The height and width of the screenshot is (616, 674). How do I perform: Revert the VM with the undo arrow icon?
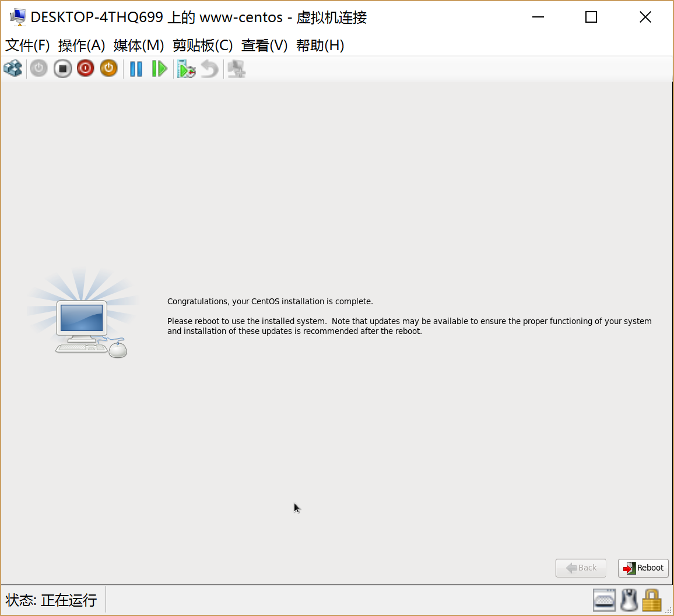pos(210,69)
